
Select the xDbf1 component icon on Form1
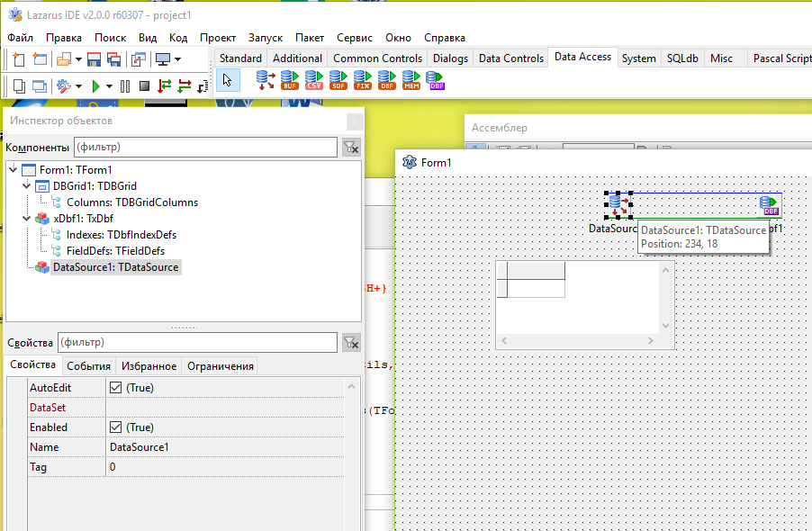(x=769, y=205)
